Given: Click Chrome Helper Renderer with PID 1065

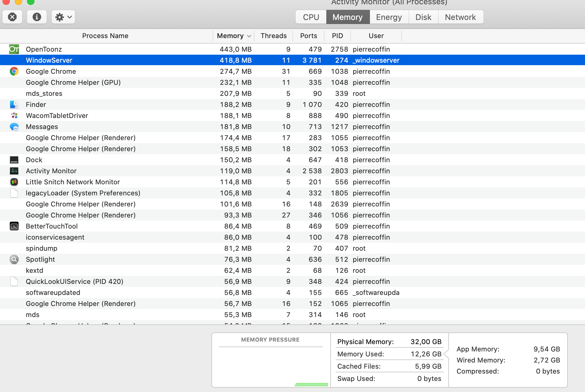Looking at the screenshot, I should (x=80, y=304).
